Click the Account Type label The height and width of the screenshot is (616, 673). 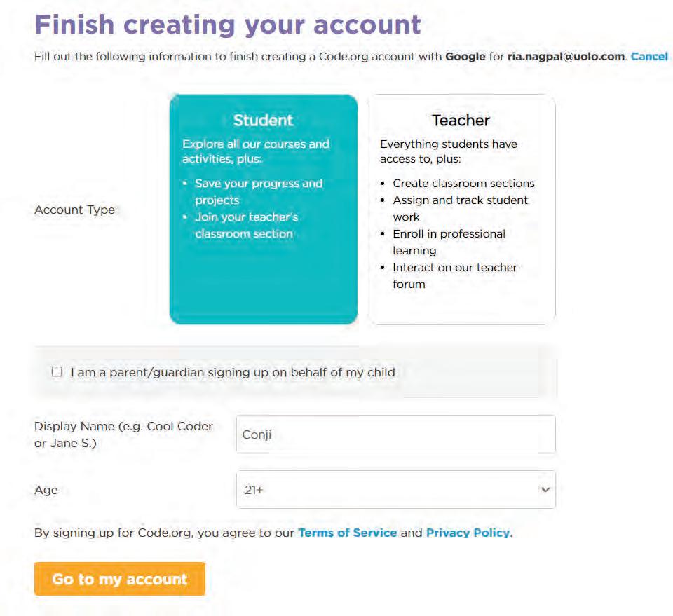pos(74,210)
